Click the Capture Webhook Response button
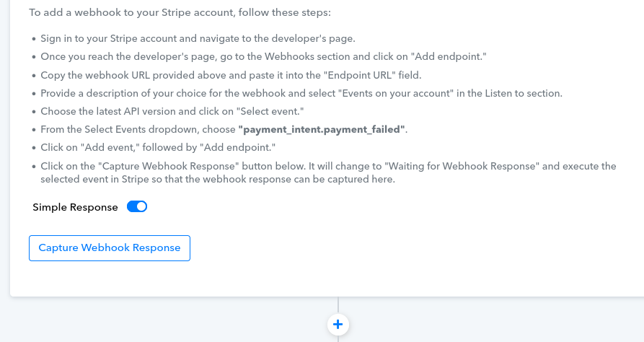 (x=109, y=248)
